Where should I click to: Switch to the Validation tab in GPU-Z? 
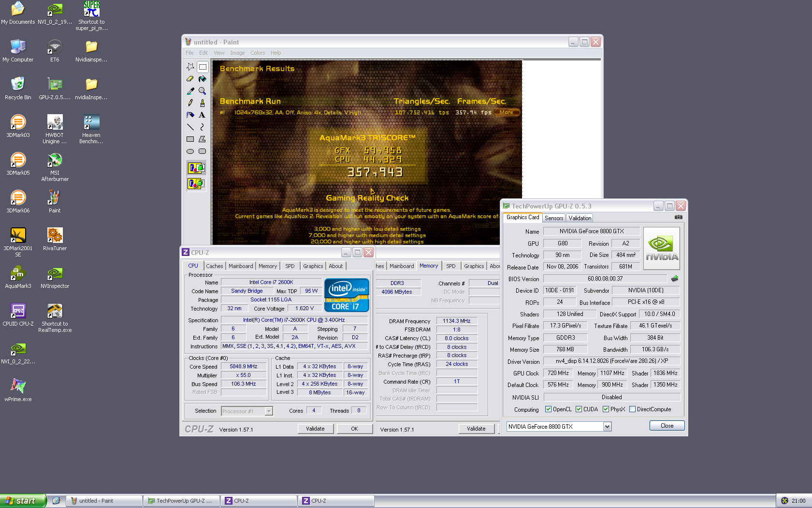(580, 218)
